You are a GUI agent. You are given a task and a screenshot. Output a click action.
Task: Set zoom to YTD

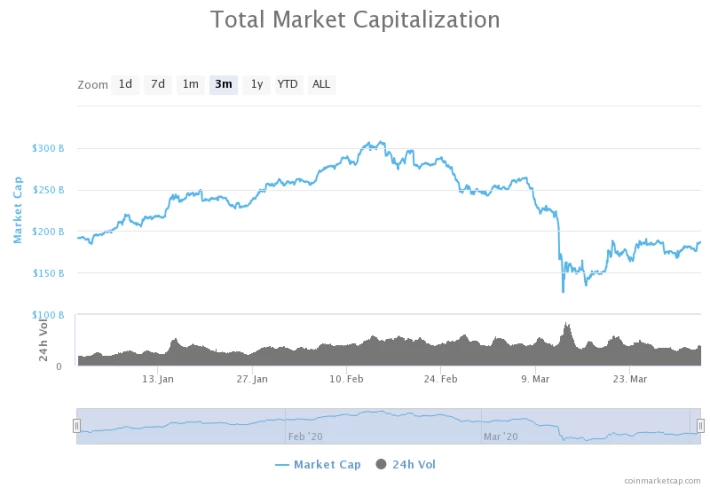tap(288, 85)
